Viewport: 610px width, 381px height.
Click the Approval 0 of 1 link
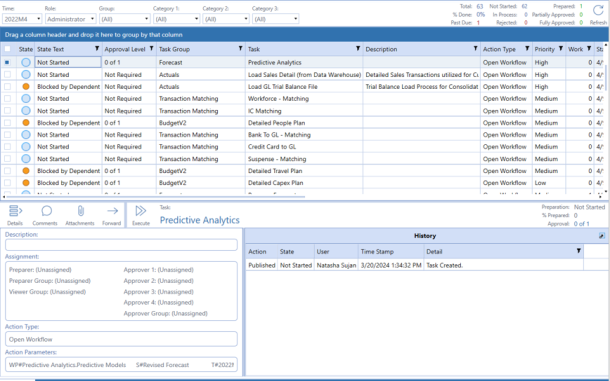tap(582, 224)
